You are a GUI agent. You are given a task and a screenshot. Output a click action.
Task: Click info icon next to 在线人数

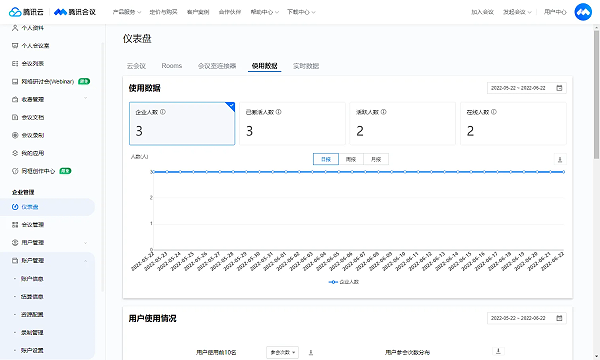tap(494, 112)
